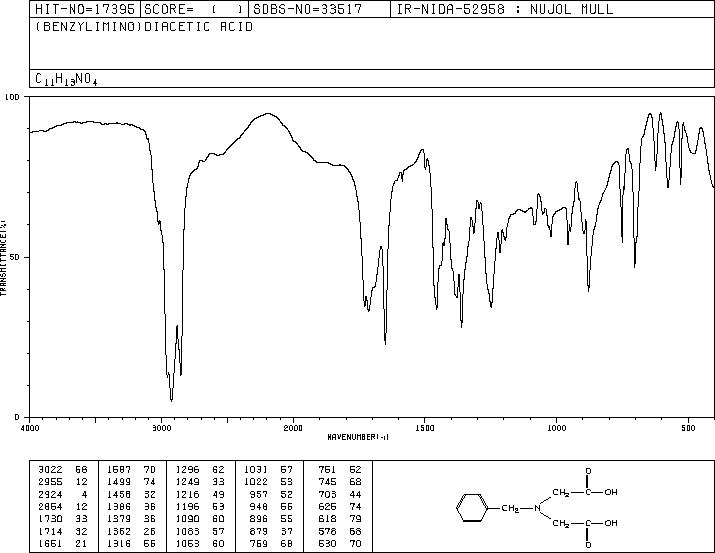Screen dimensions: 715x553
Task: Click the 1714 peak entry
Action: (x=62, y=531)
